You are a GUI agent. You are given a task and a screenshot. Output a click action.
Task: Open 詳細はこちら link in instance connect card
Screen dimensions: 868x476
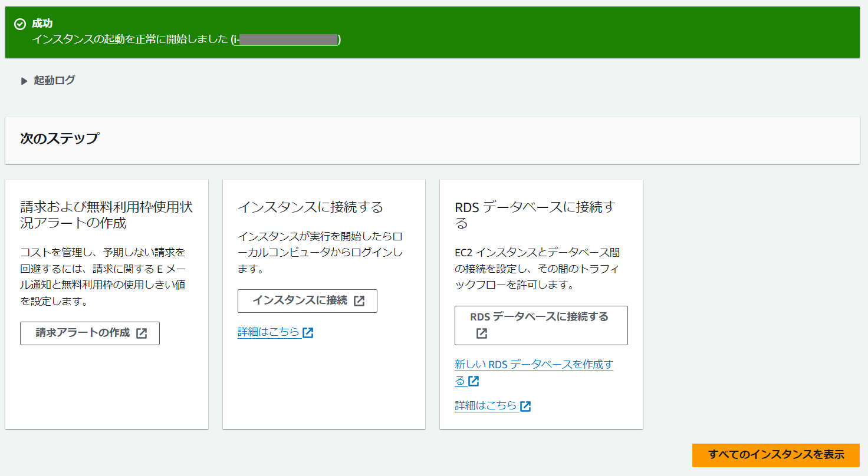tap(268, 332)
